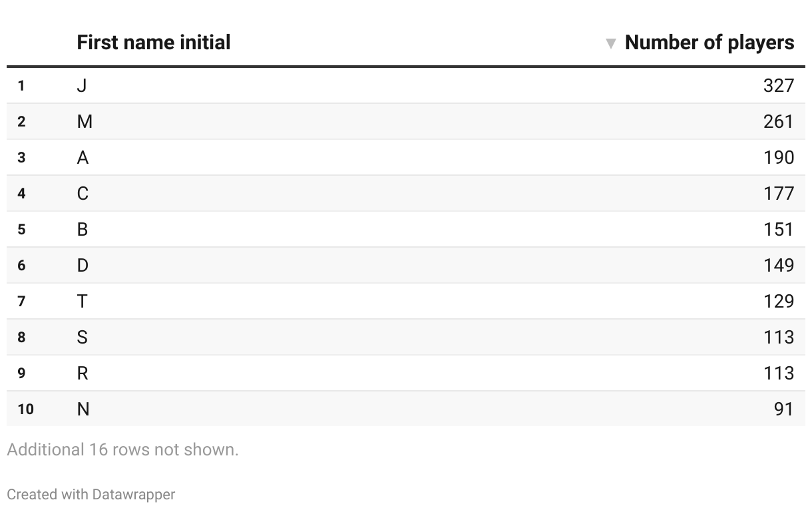
Task: Click the player count 149
Action: click(x=778, y=265)
